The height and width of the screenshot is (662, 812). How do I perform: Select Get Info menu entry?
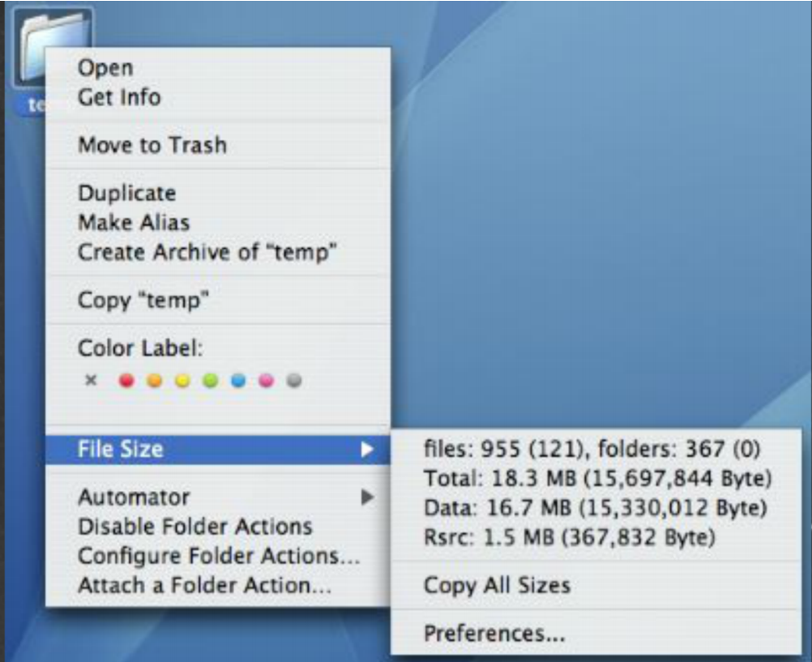tap(119, 97)
